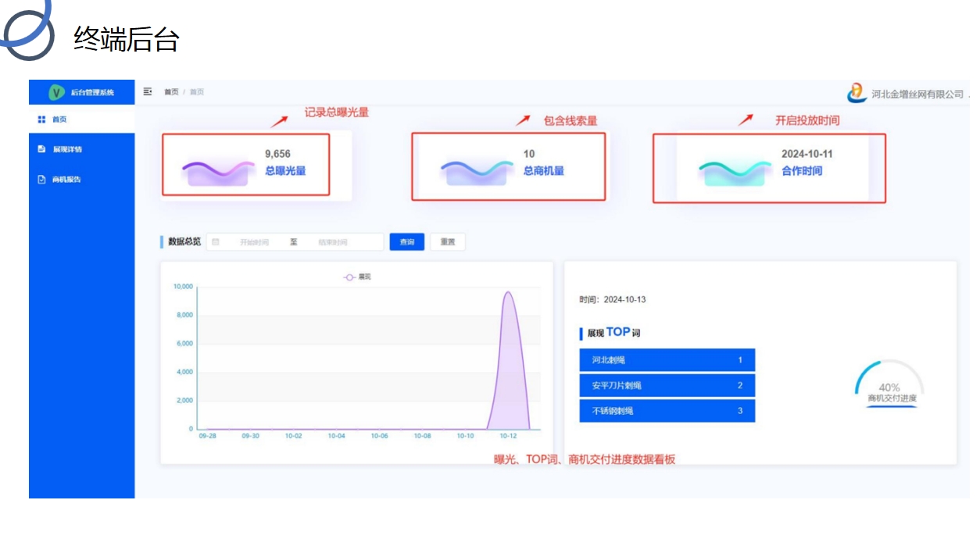Select the 安平刀片刺绳 TOP keyword row

click(667, 385)
